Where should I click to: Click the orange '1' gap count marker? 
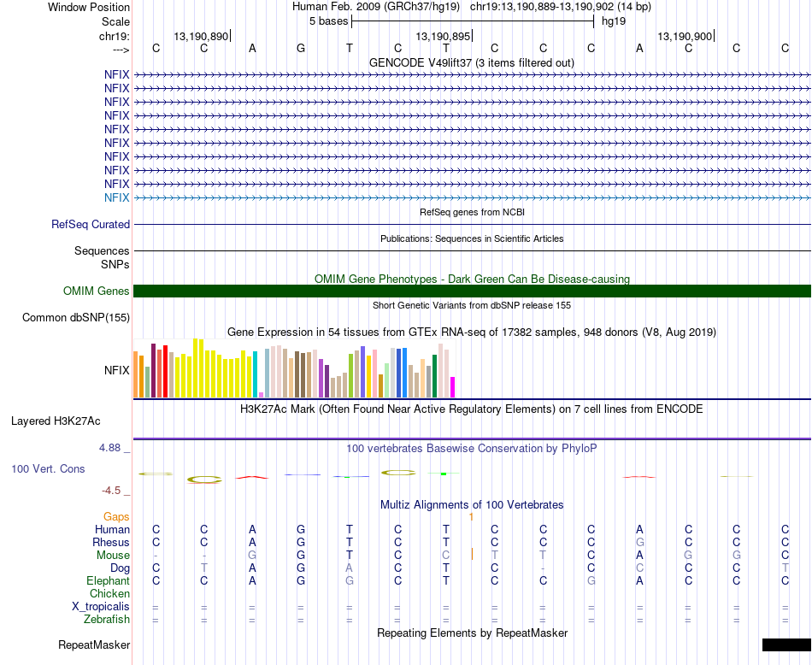pos(471,516)
